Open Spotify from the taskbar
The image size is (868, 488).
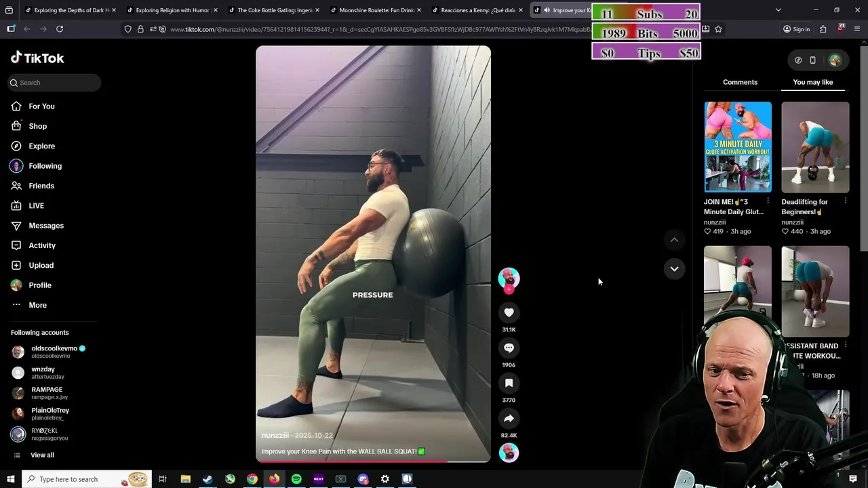(296, 479)
